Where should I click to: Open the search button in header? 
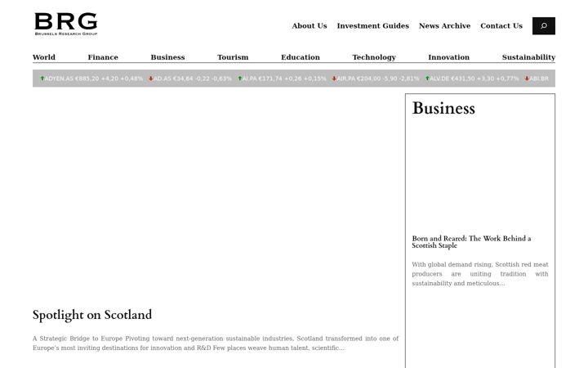point(543,26)
